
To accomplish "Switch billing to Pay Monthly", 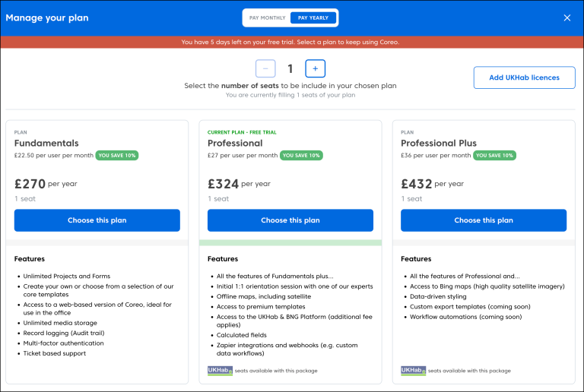I will (x=268, y=17).
